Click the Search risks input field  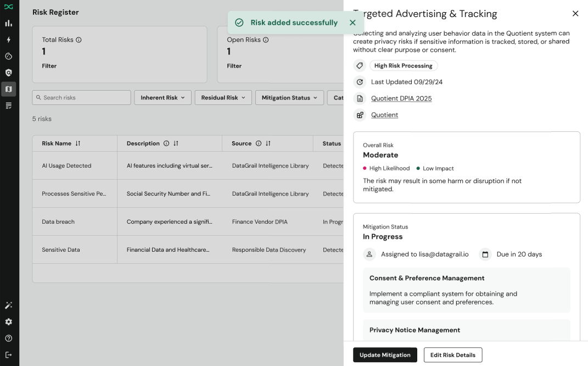pos(81,98)
